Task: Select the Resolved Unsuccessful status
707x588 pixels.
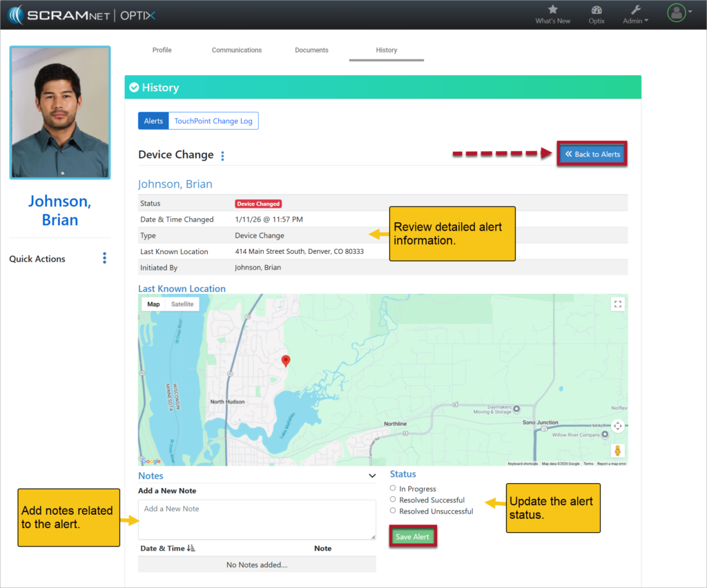Action: tap(393, 511)
